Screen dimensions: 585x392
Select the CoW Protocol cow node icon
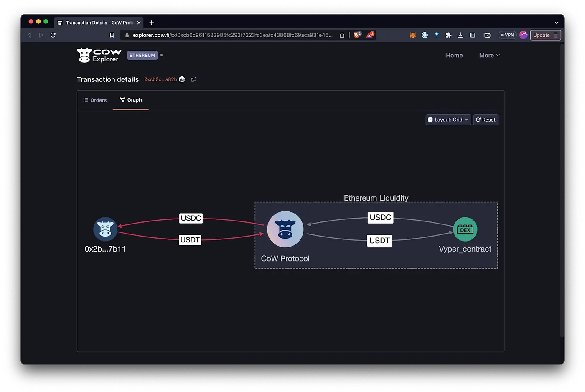coord(285,229)
